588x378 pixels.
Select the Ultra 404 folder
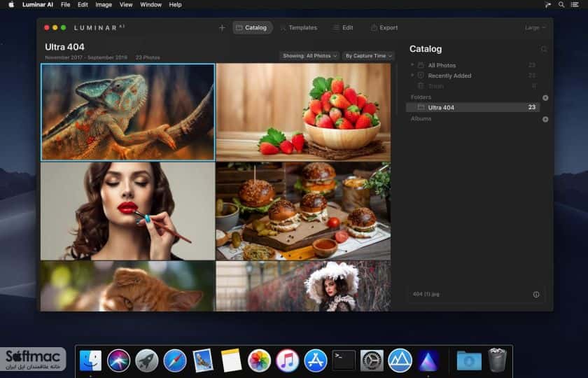473,107
